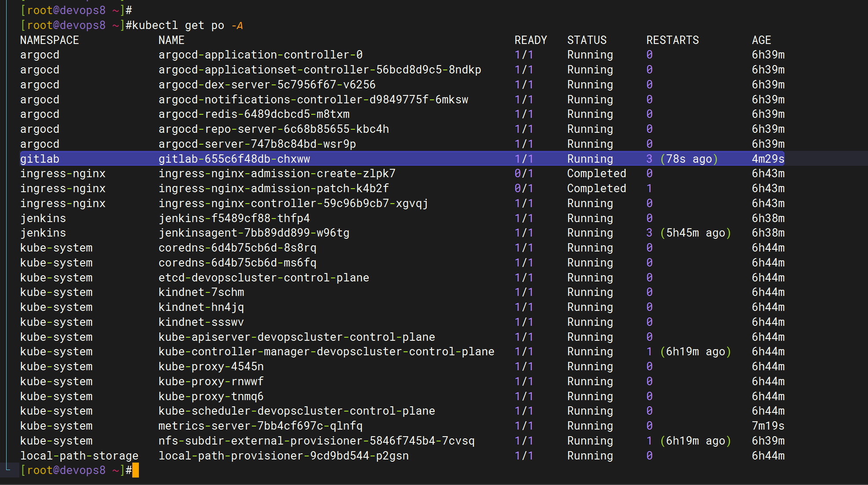Click the 6h38m age of jenkinsagent pod
The image size is (868, 485).
[x=768, y=233]
